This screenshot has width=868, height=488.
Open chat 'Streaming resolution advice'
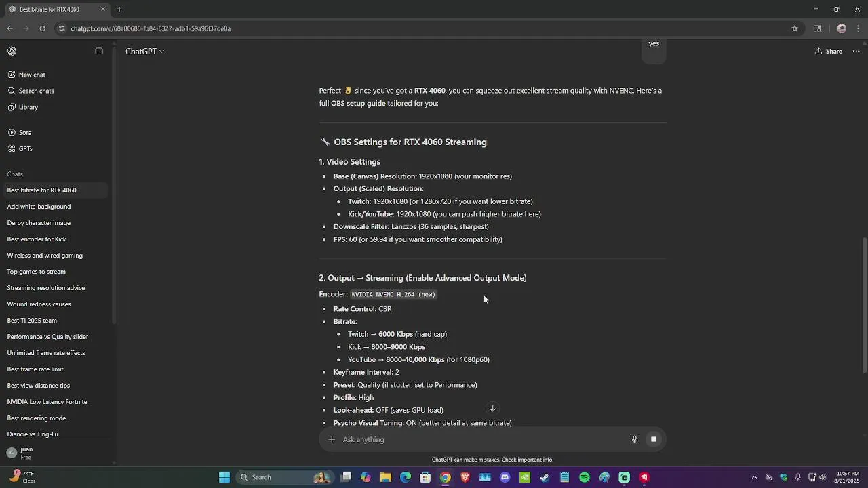coord(54,288)
